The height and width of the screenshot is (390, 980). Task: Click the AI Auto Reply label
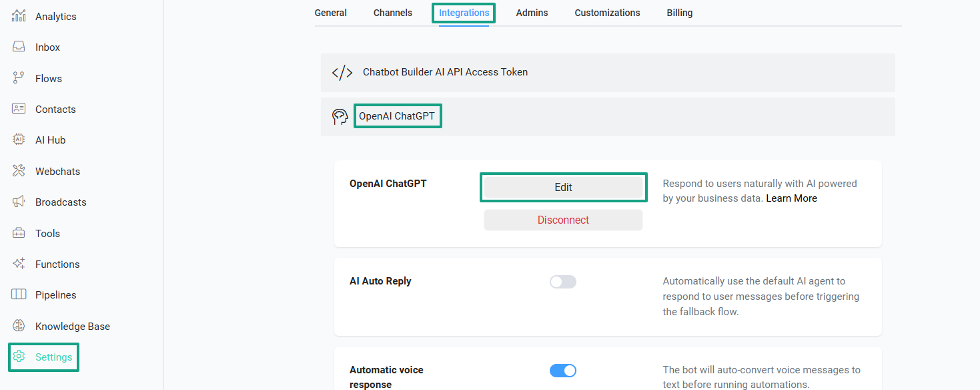coord(380,281)
